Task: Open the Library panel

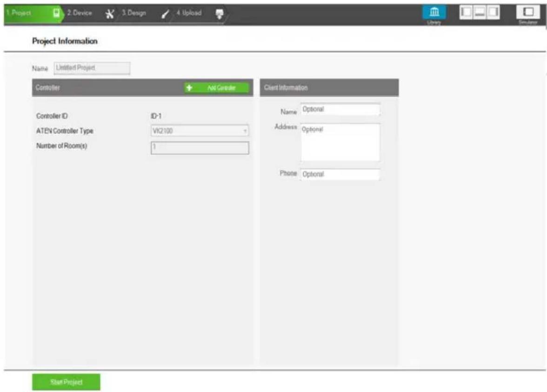Action: tap(434, 14)
